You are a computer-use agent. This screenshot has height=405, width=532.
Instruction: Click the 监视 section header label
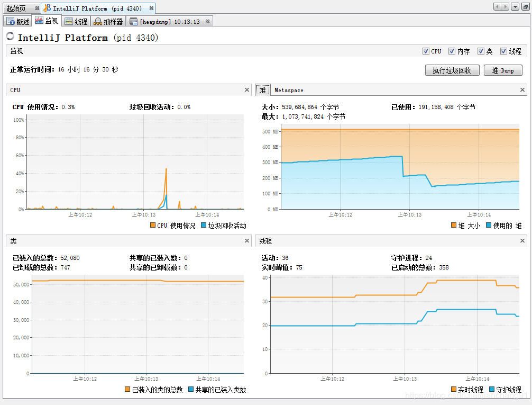(16, 51)
